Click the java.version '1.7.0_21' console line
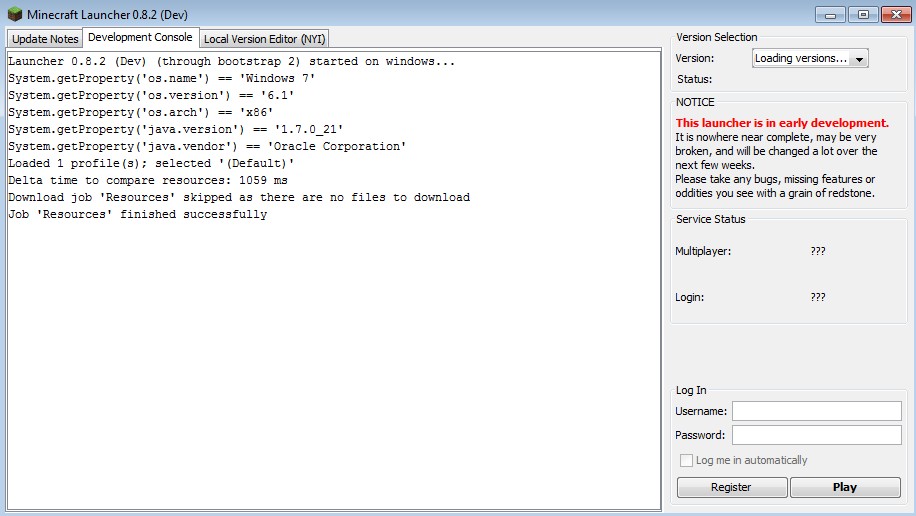Screen dimensions: 916x516 point(175,129)
